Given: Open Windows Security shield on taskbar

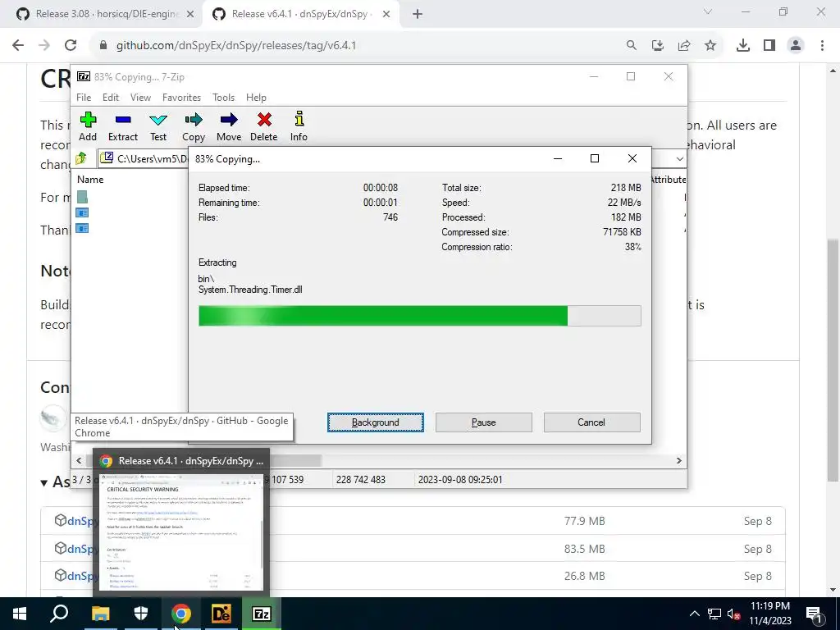Looking at the screenshot, I should pos(140,614).
